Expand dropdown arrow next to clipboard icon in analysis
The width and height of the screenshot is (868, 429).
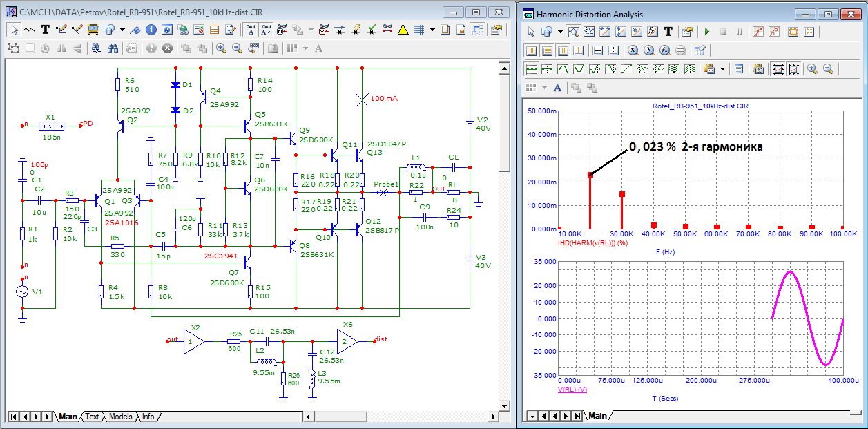(x=722, y=69)
